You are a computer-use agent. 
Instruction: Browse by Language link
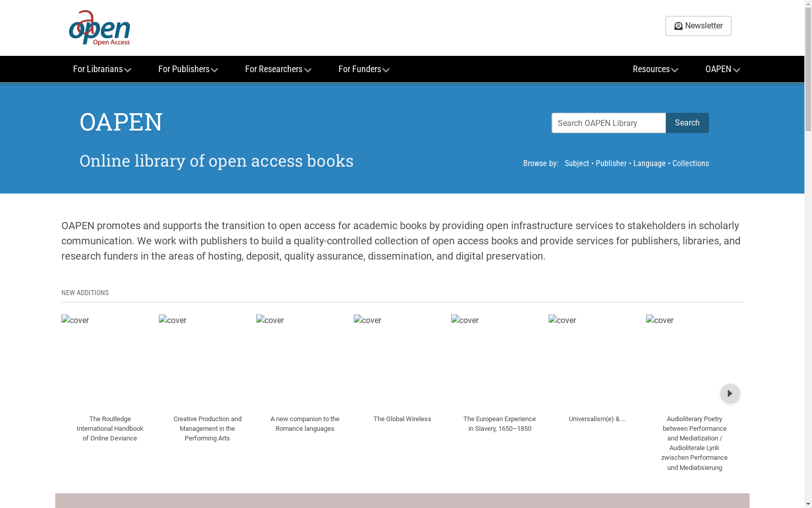pyautogui.click(x=650, y=164)
